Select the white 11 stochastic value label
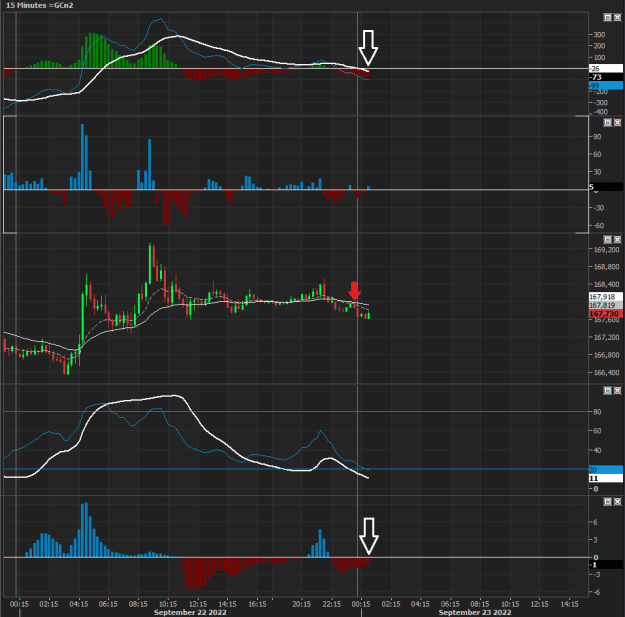625x617 pixels. 605,478
